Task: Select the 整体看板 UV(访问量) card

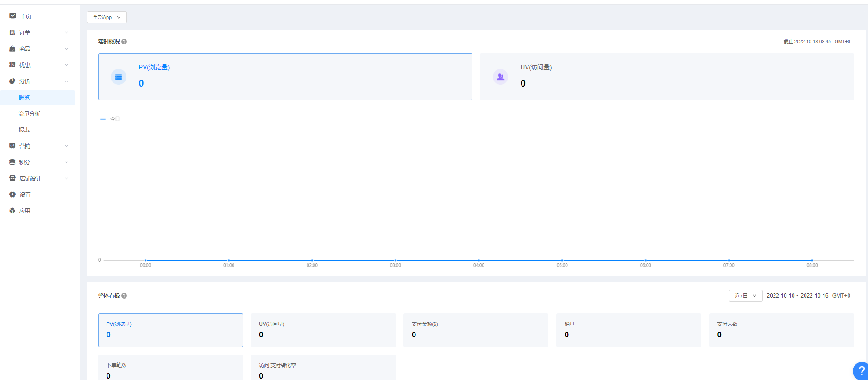Action: click(x=323, y=330)
